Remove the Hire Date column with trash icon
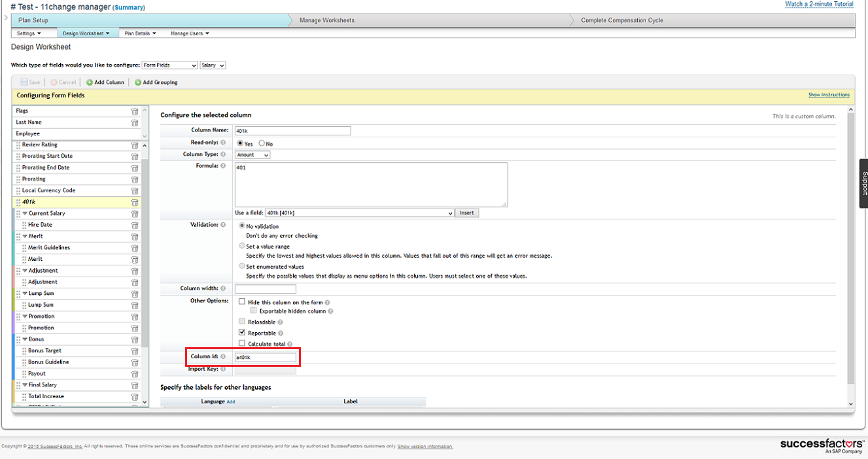868x459 pixels. pos(135,225)
